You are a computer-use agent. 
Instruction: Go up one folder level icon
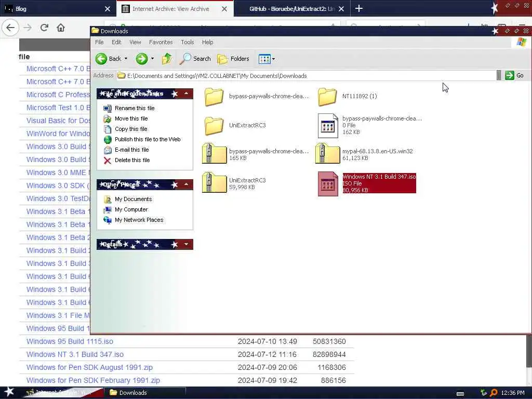point(167,59)
